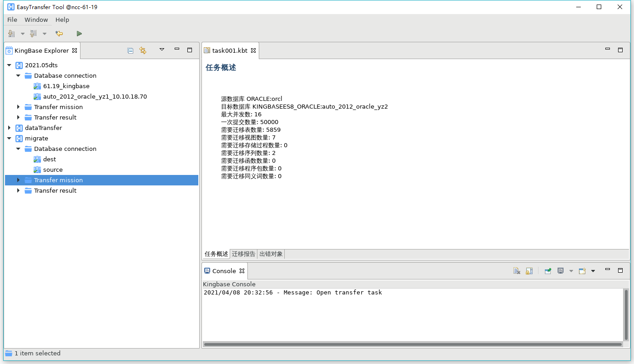Click the console message 'Open transfer task'
The width and height of the screenshot is (634, 364).
[349, 293]
